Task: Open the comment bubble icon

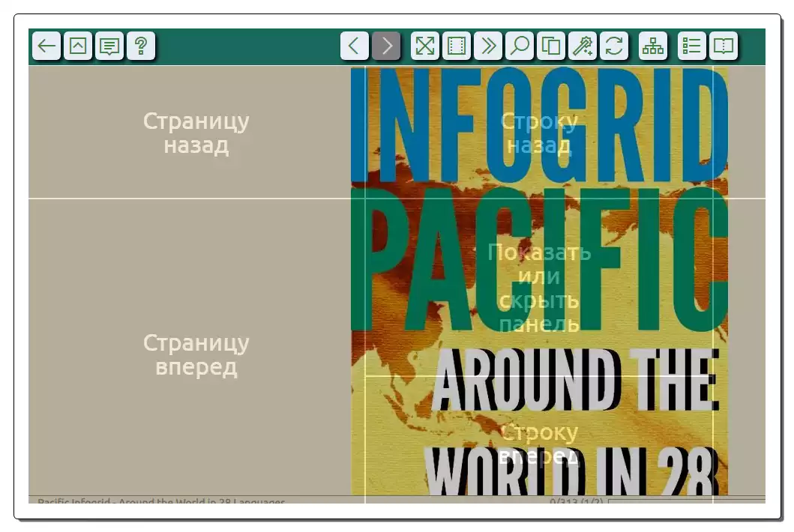Action: pyautogui.click(x=109, y=46)
